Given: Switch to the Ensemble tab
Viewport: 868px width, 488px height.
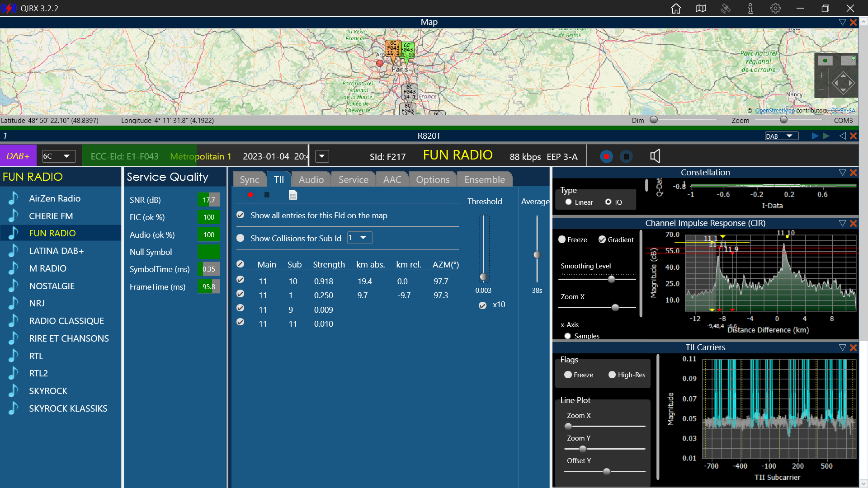Looking at the screenshot, I should (x=485, y=179).
